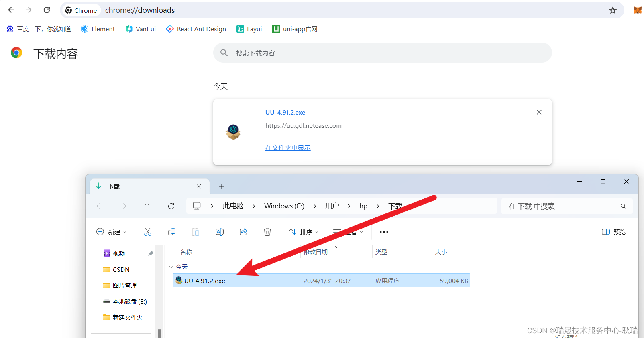The height and width of the screenshot is (338, 644).
Task: Click Chrome forward navigation arrow
Action: click(29, 10)
